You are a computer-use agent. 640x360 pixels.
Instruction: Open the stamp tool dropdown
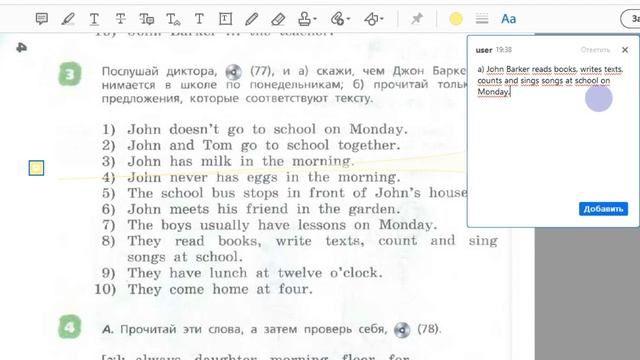coord(307,19)
